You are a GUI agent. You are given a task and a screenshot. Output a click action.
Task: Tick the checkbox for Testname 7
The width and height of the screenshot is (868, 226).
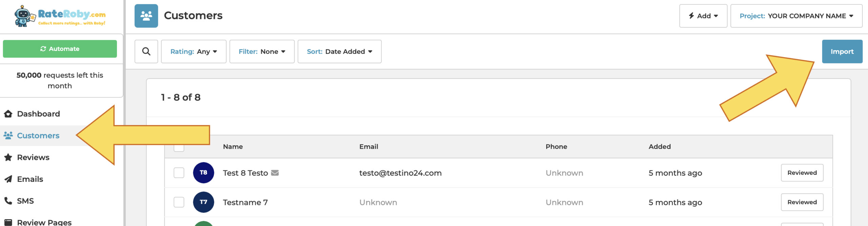(x=179, y=202)
